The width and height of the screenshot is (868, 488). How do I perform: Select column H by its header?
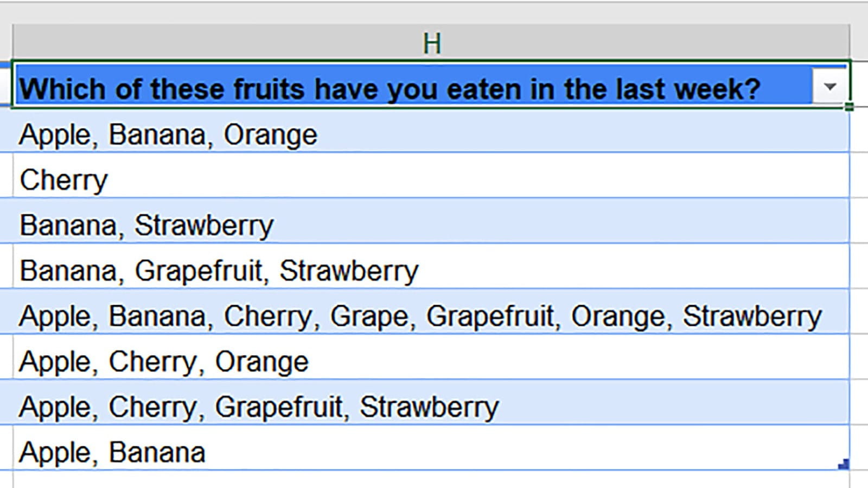click(431, 43)
